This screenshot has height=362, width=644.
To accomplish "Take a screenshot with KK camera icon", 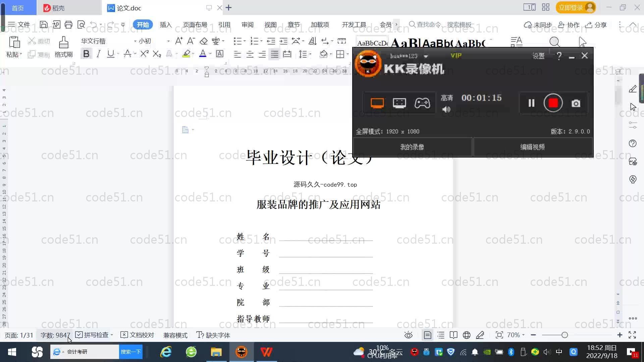I will [x=576, y=103].
